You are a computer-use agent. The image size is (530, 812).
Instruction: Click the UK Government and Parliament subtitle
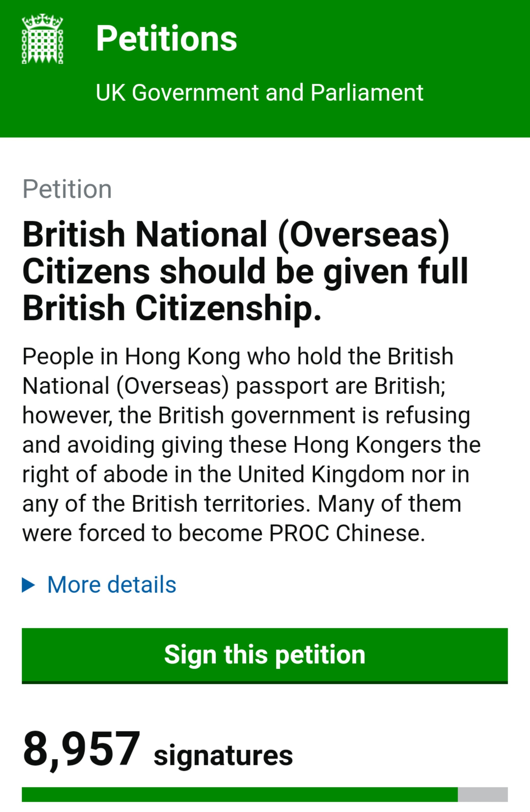tap(259, 93)
